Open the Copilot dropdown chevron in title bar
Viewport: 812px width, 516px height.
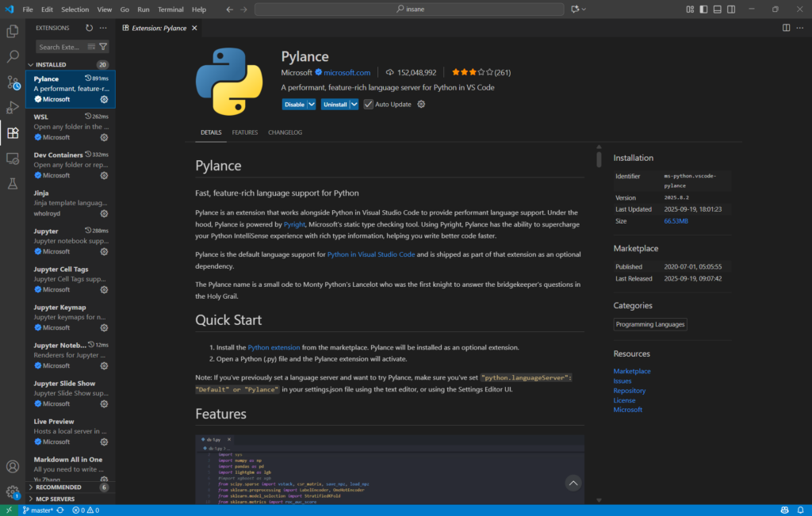point(584,10)
